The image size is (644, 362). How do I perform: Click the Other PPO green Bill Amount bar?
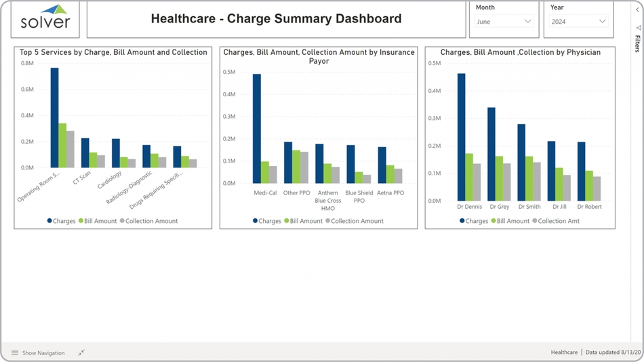click(x=296, y=166)
